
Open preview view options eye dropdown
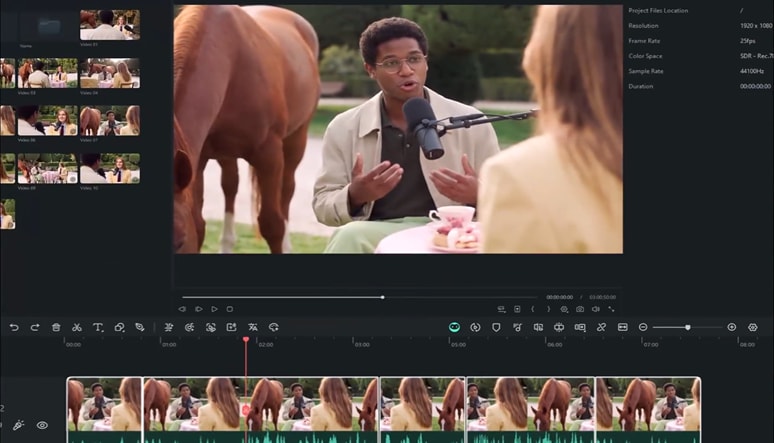tap(564, 309)
